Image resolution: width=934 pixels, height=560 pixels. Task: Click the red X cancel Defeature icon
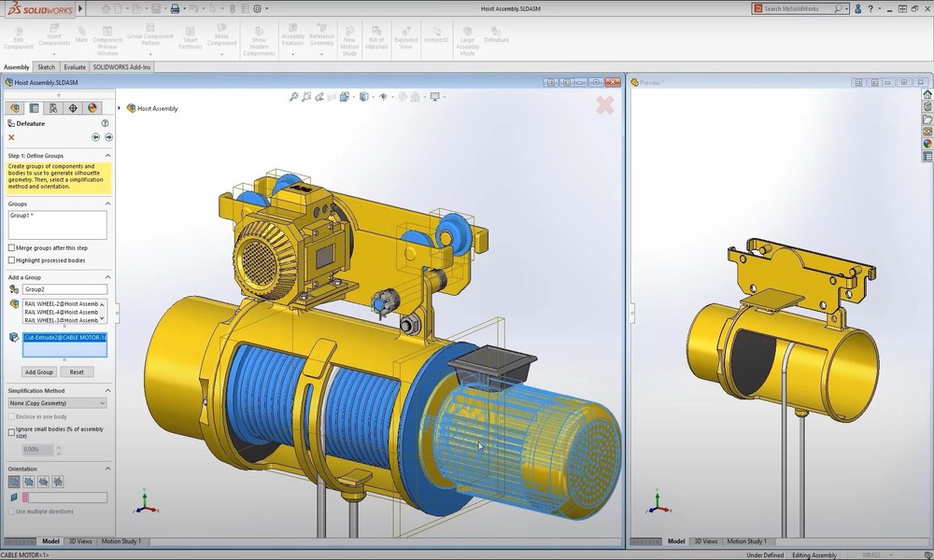point(11,137)
